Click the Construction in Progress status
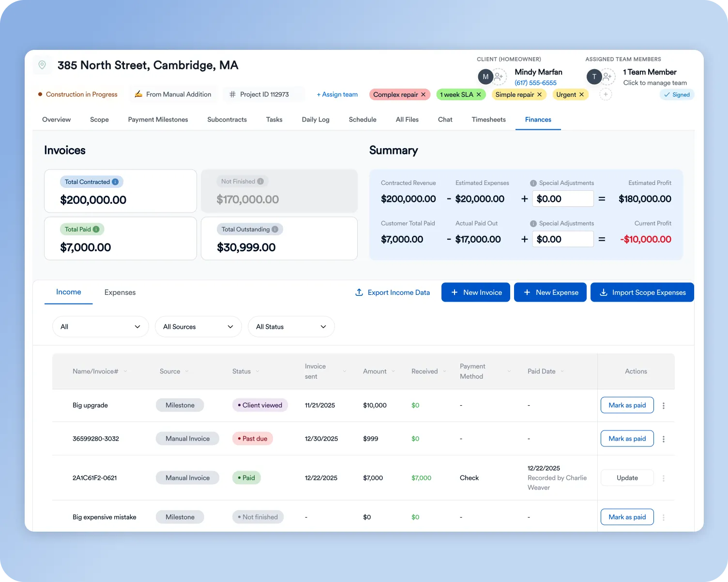728x582 pixels. (x=78, y=94)
